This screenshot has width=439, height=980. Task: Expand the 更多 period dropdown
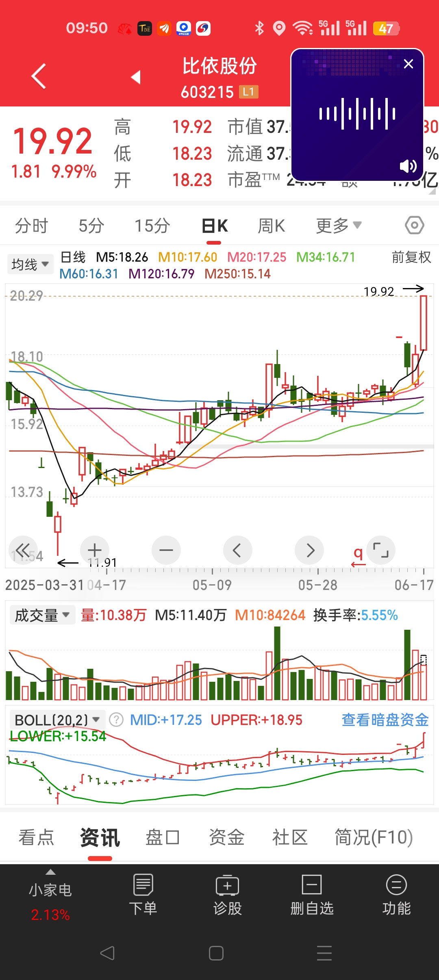coord(339,225)
